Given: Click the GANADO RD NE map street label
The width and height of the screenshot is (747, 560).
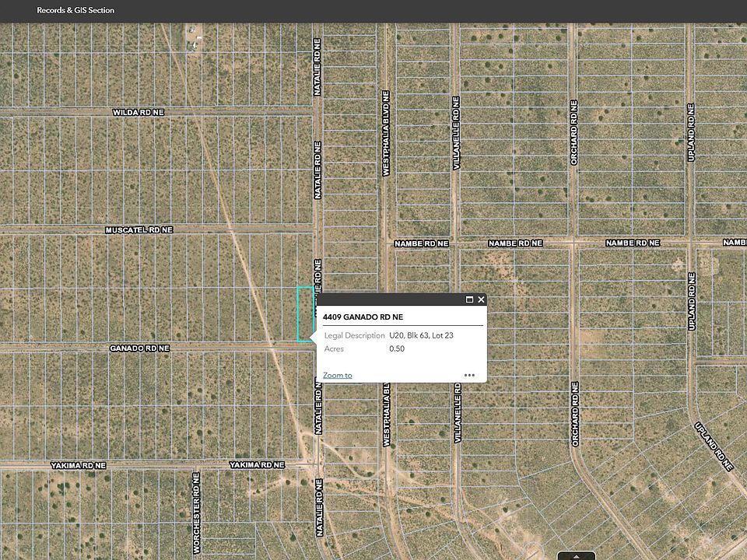Looking at the screenshot, I should pos(139,348).
